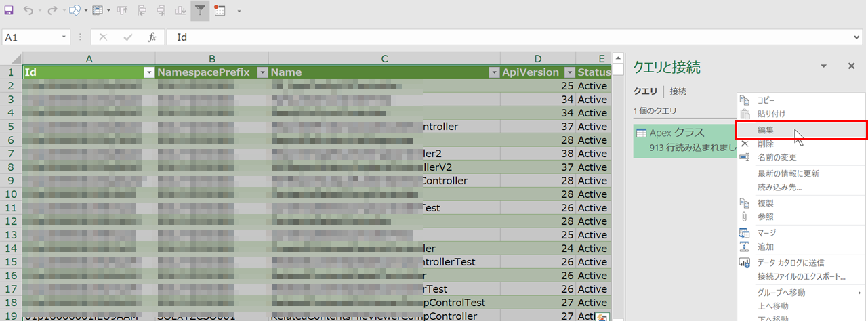Open the NamespacePrefix column filter dropdown

pyautogui.click(x=262, y=72)
